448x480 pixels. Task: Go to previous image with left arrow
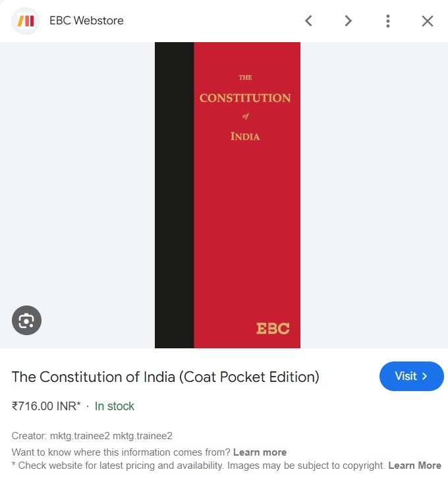pos(309,21)
